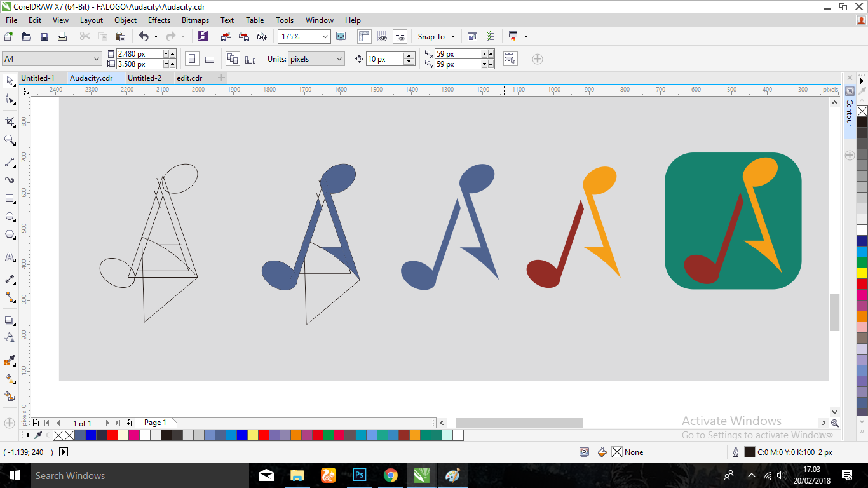
Task: Click the Open folder icon
Action: (26, 37)
